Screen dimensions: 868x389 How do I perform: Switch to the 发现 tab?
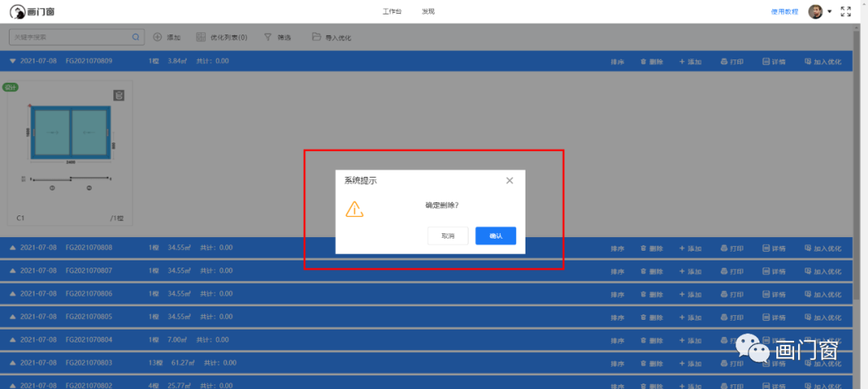pyautogui.click(x=428, y=12)
